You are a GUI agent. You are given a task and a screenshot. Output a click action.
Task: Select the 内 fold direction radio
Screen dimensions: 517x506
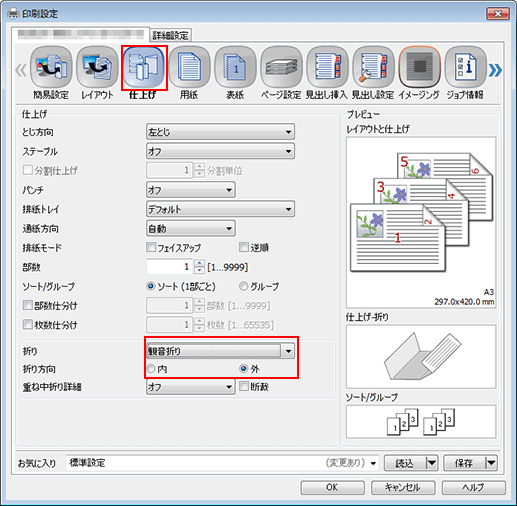coord(151,369)
